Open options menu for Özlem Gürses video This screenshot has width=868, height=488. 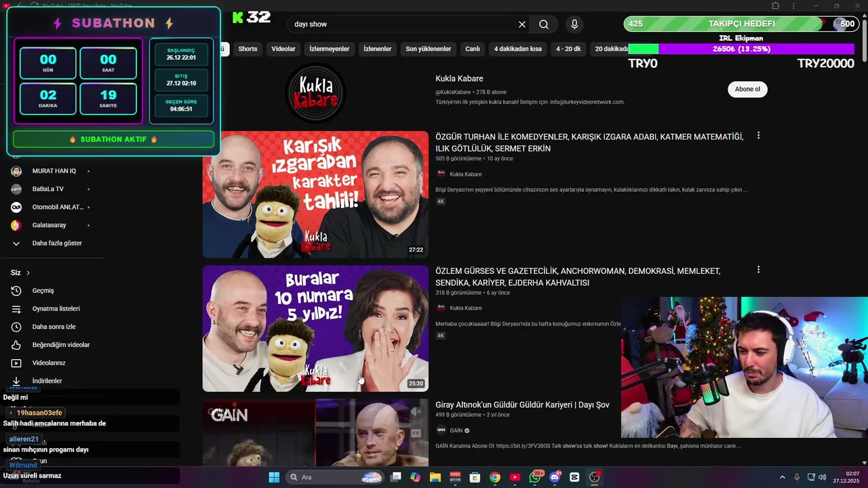758,270
